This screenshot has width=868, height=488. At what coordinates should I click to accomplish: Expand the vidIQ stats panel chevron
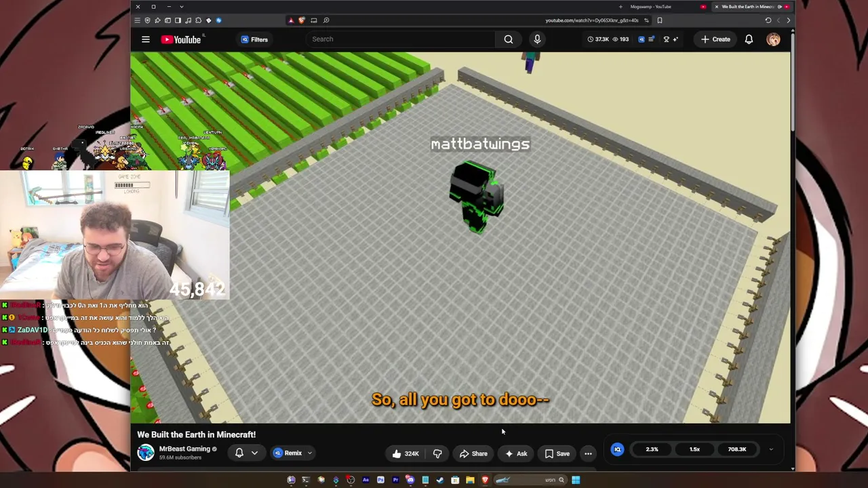coord(771,449)
